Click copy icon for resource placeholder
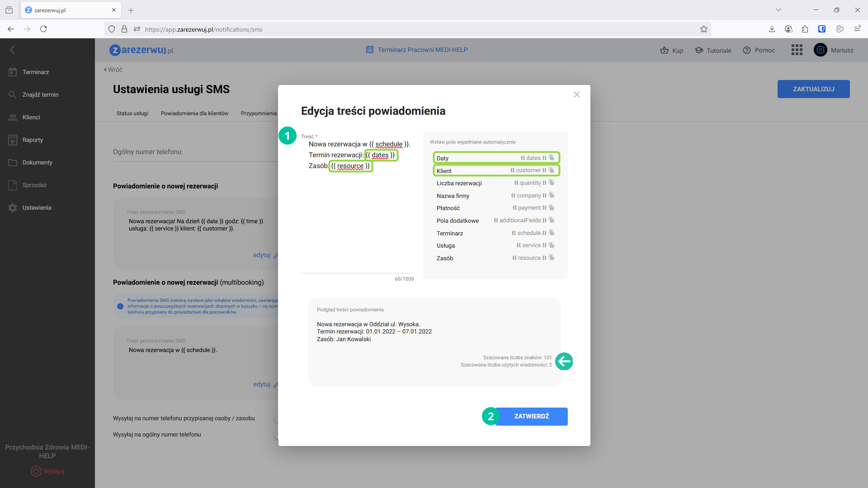This screenshot has width=868, height=488. point(552,258)
